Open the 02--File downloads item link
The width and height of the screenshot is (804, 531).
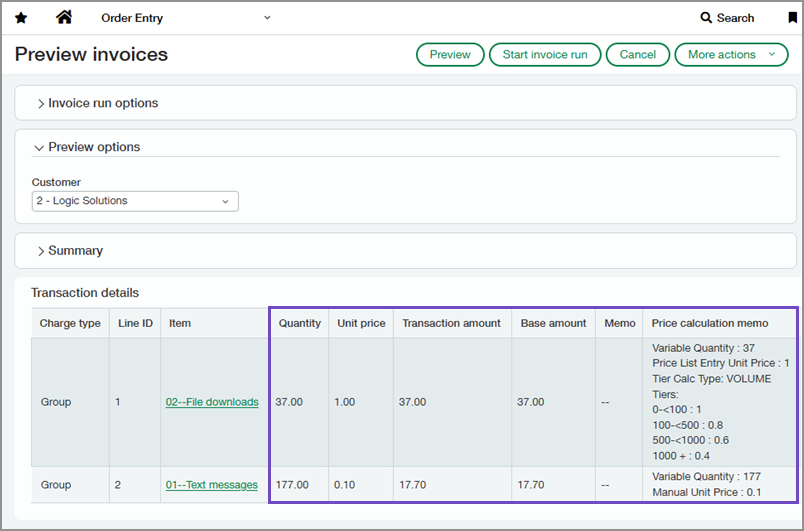click(x=212, y=402)
